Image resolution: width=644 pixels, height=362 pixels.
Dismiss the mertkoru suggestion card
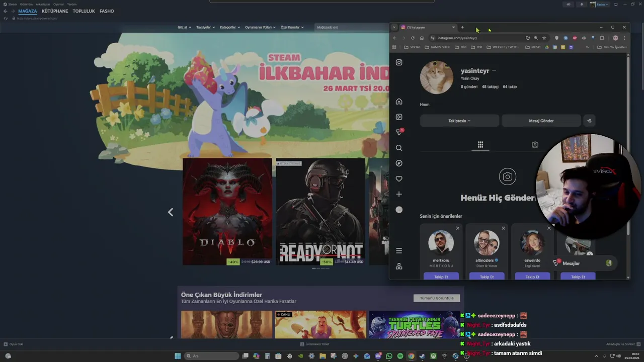[x=457, y=228]
